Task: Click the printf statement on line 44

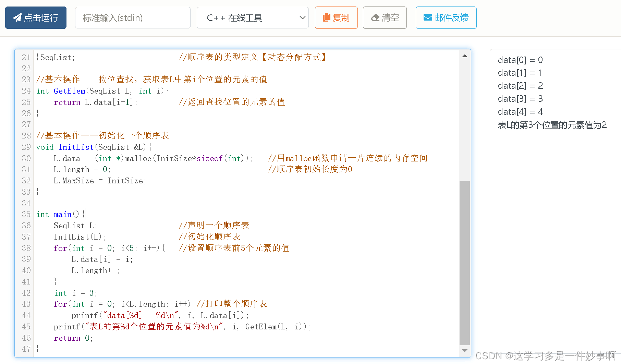Action: [x=160, y=315]
